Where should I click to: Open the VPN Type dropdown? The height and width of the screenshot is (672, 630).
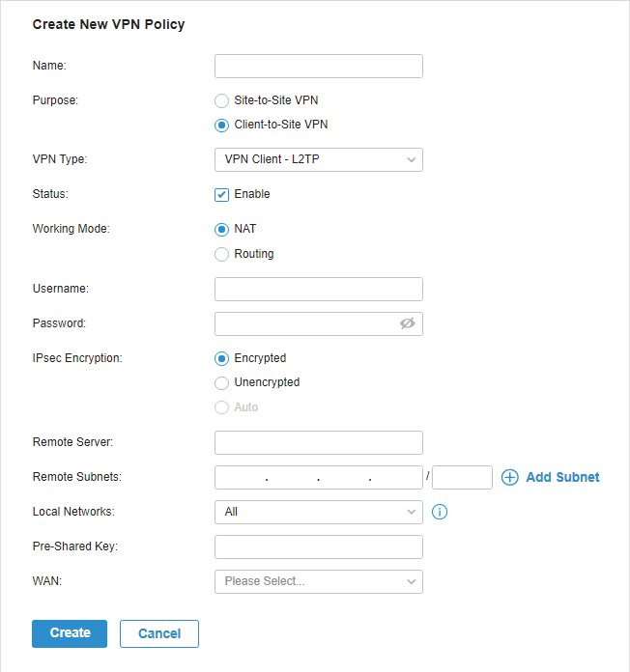coord(319,160)
